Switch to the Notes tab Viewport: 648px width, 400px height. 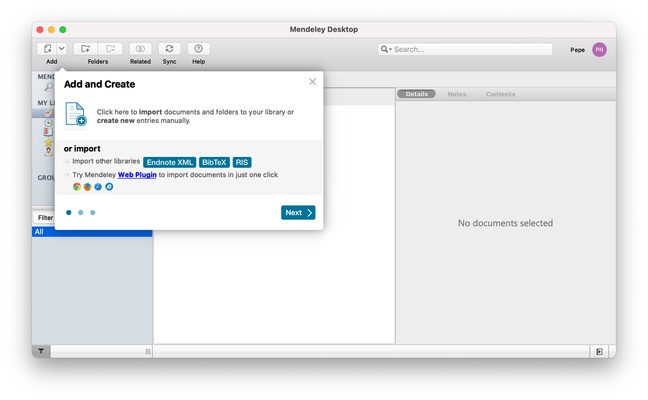[x=457, y=94]
